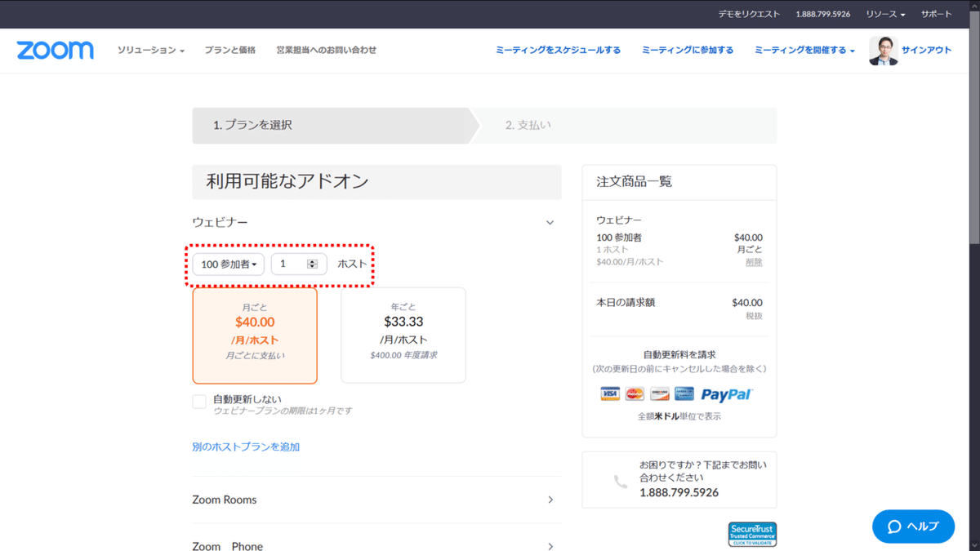This screenshot has height=551, width=980.
Task: Select the 1. プランを選択 step tab
Action: (x=335, y=126)
